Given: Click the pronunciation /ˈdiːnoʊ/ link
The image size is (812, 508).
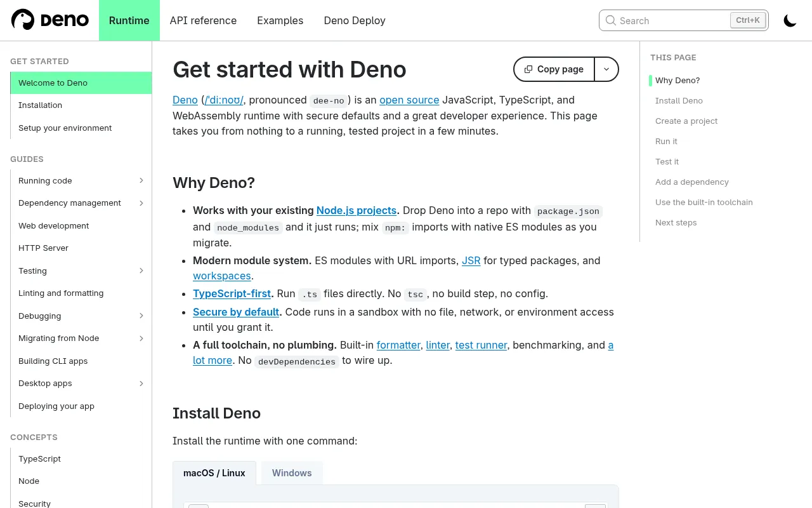Looking at the screenshot, I should point(225,100).
